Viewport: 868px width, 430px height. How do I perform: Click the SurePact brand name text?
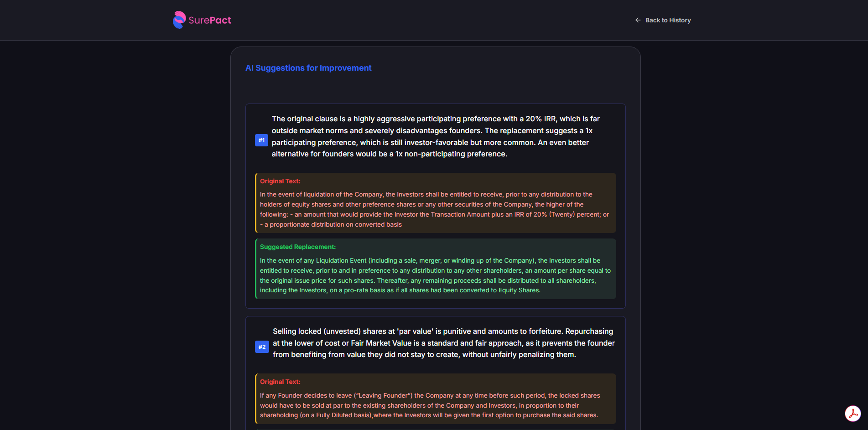click(x=209, y=20)
